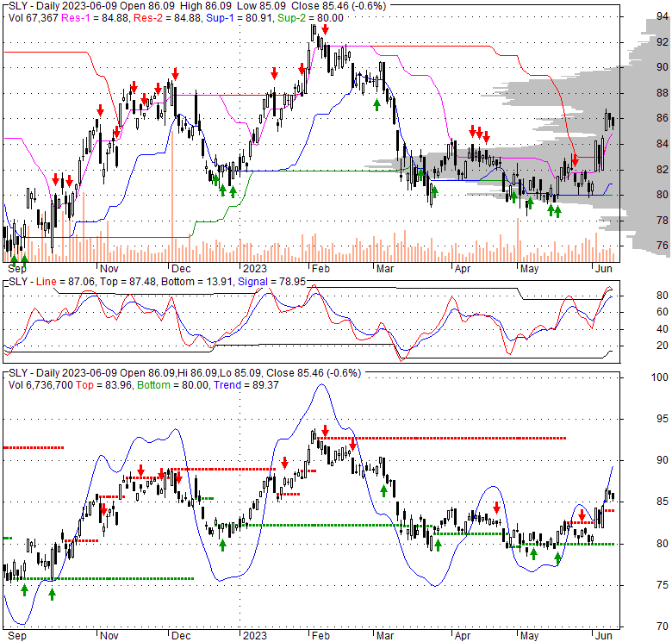Click the 60 level on oscillator axis

click(663, 312)
